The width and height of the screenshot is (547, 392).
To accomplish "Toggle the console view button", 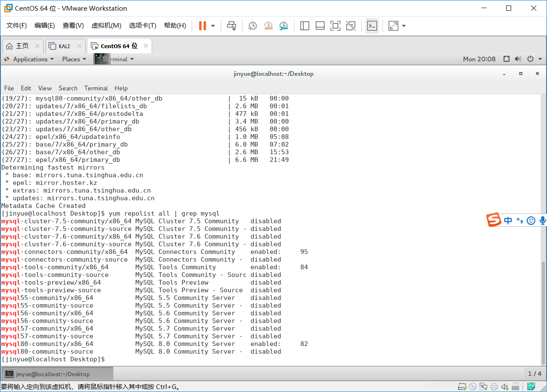I will coord(372,26).
